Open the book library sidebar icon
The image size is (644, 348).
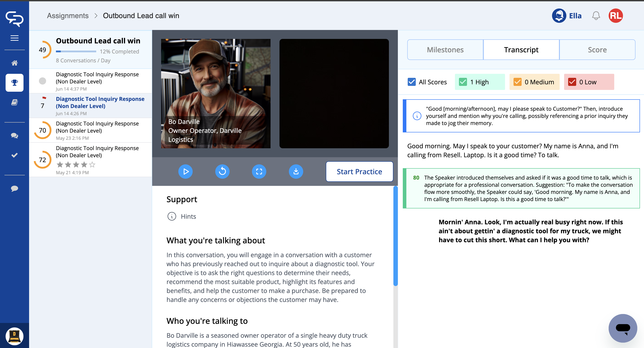(15, 102)
